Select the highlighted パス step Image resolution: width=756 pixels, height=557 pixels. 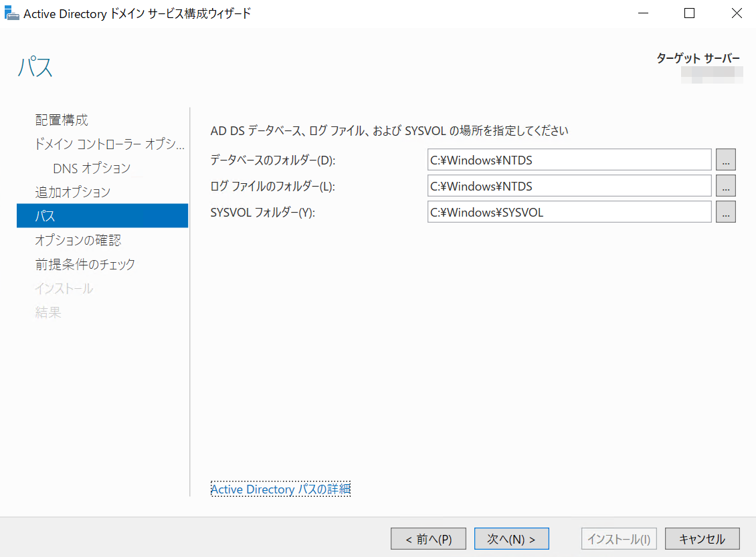click(x=102, y=217)
